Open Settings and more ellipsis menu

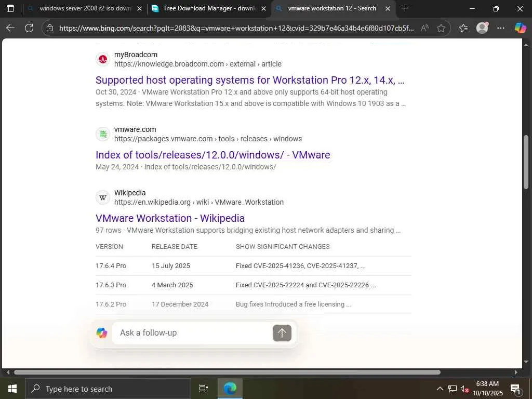coord(501,28)
